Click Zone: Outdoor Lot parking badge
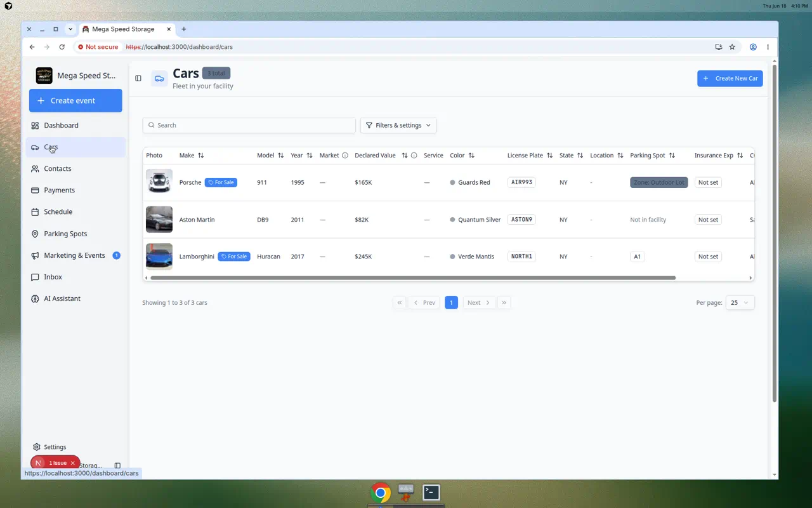The height and width of the screenshot is (508, 812). click(659, 182)
